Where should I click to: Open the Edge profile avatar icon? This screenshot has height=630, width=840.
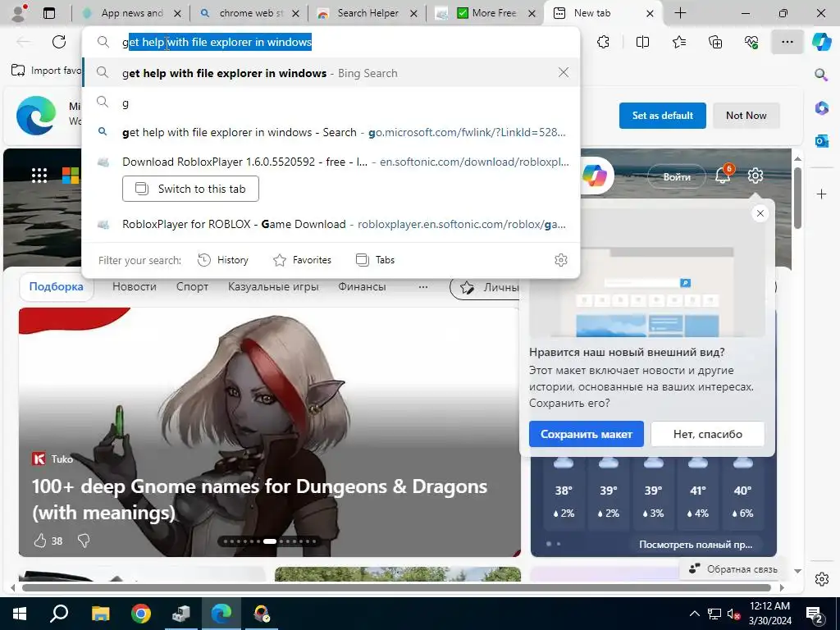19,13
